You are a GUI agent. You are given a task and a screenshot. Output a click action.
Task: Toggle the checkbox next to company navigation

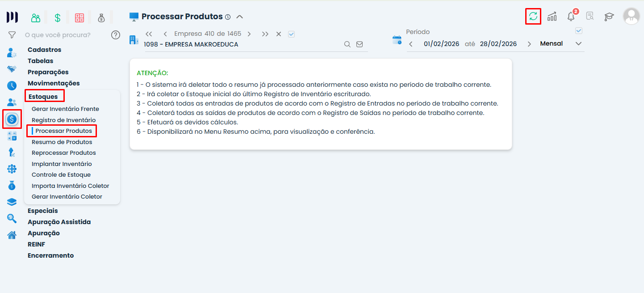tap(292, 34)
